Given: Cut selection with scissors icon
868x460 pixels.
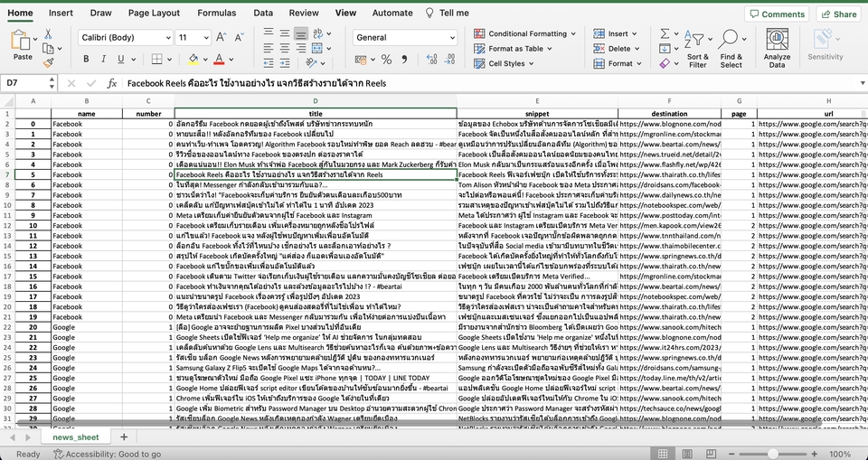Looking at the screenshot, I should tap(48, 33).
